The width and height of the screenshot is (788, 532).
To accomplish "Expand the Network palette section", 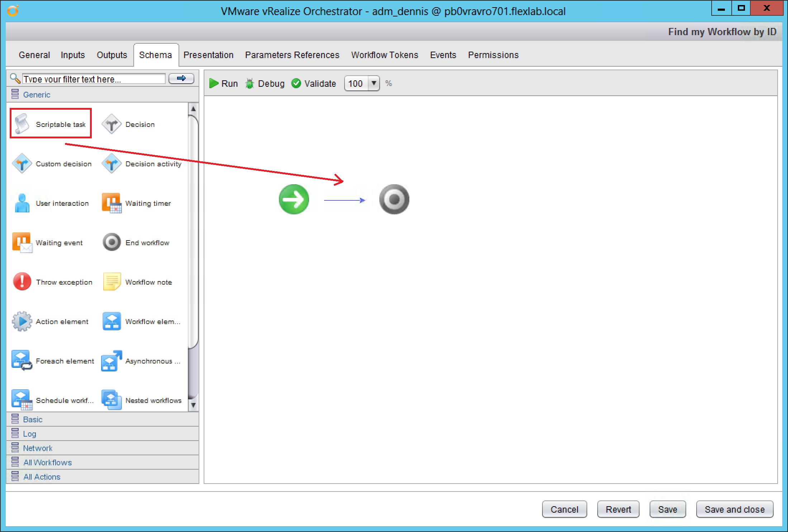I will (x=103, y=448).
